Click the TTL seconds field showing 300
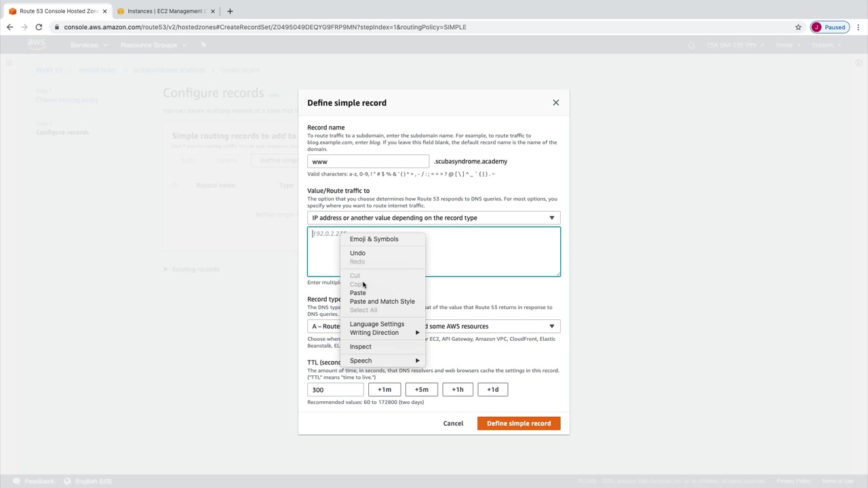 (336, 390)
